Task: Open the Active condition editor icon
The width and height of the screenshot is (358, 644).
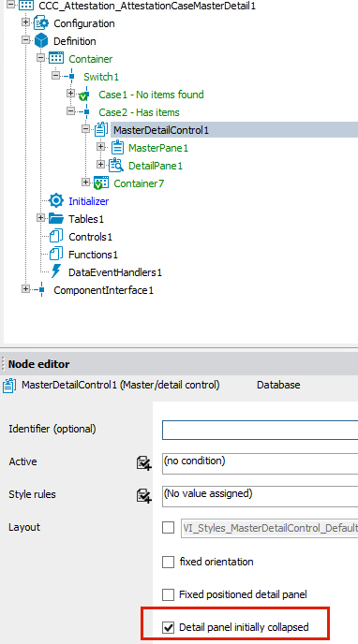Action: 144,463
